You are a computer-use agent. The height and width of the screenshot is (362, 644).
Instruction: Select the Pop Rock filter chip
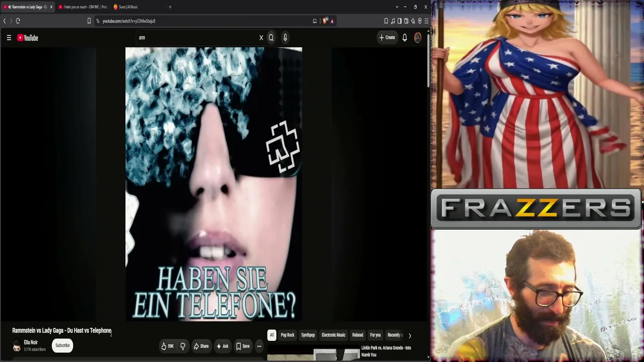[287, 335]
